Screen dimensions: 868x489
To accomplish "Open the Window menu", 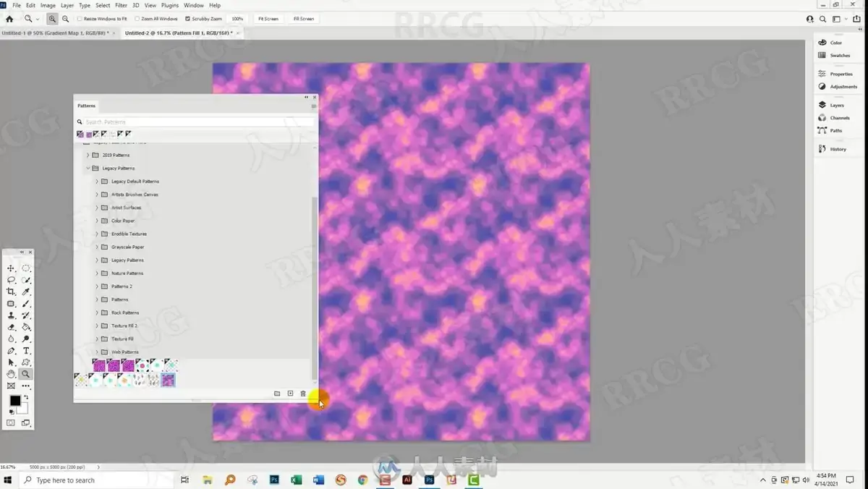I will click(194, 5).
